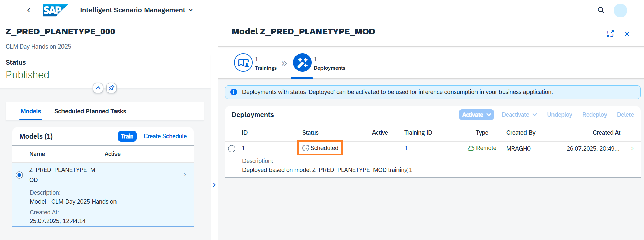Select deployment row 1 radio button
The width and height of the screenshot is (644, 240).
click(232, 149)
